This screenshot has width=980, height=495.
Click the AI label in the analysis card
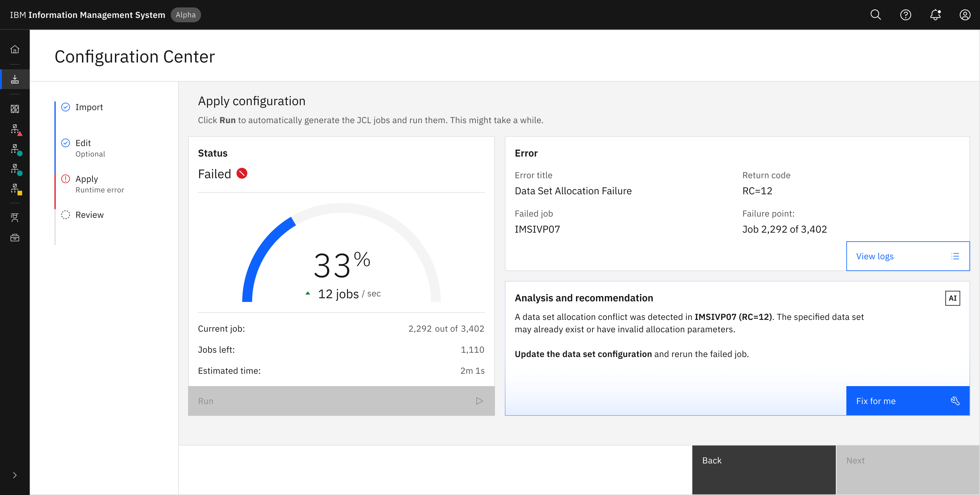952,298
